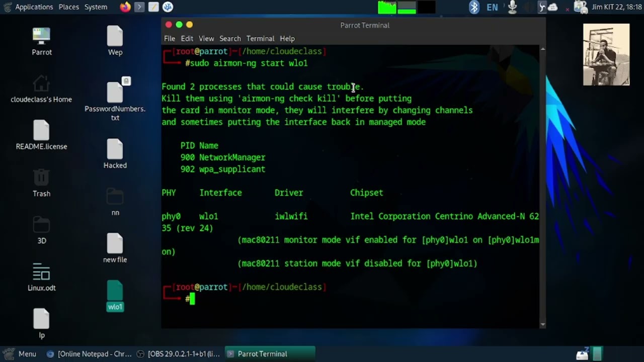Select the Wep file icon

[x=115, y=41]
